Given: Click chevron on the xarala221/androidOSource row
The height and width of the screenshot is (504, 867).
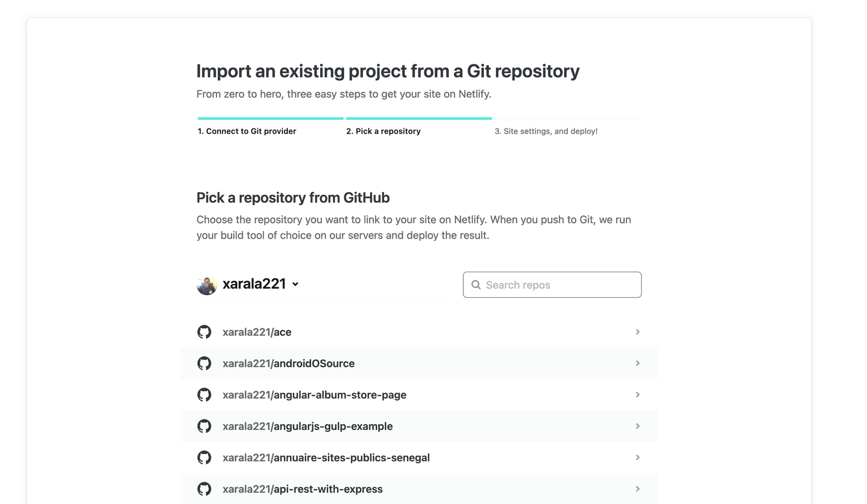Looking at the screenshot, I should [638, 363].
